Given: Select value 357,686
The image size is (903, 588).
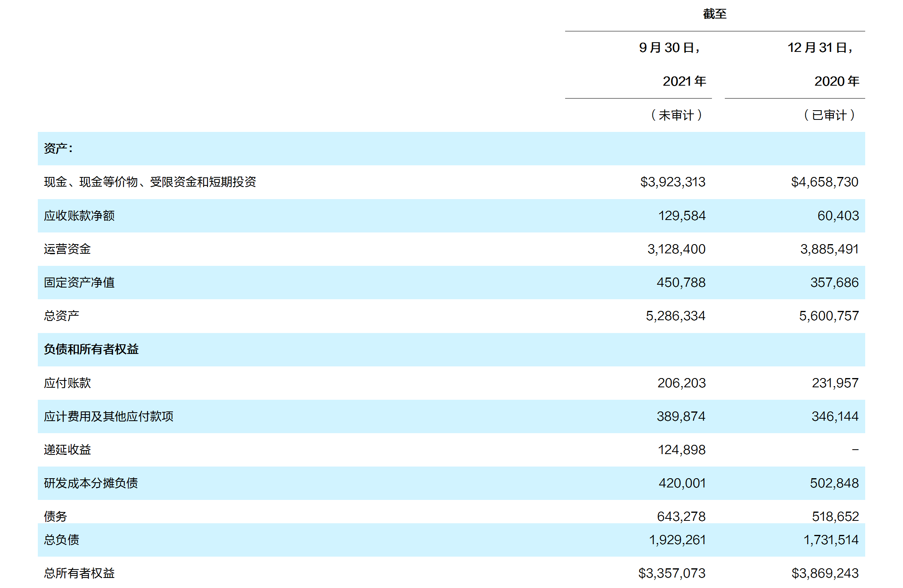Looking at the screenshot, I should click(x=834, y=282).
